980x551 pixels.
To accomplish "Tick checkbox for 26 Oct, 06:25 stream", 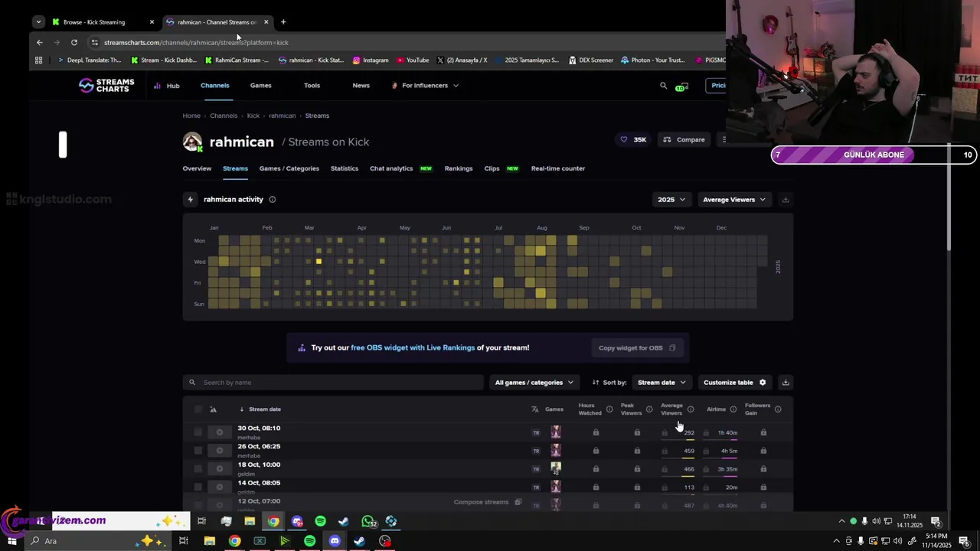I will [198, 451].
